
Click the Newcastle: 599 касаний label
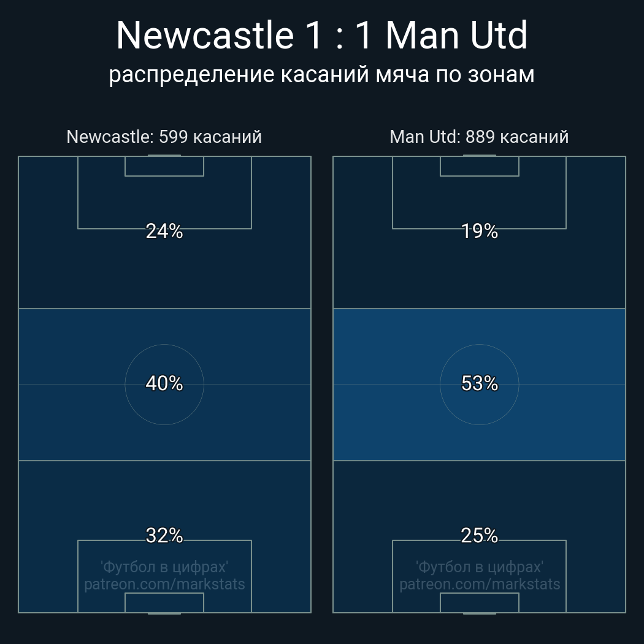[164, 136]
